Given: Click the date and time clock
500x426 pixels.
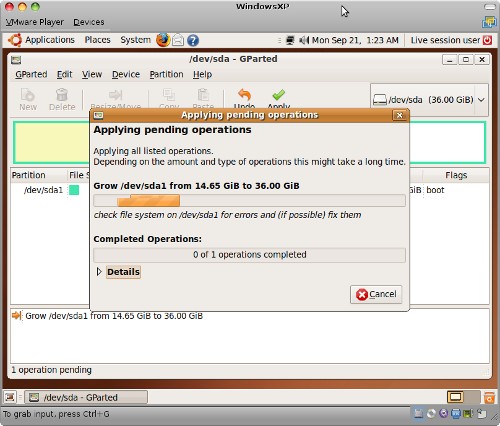Looking at the screenshot, I should pyautogui.click(x=355, y=40).
